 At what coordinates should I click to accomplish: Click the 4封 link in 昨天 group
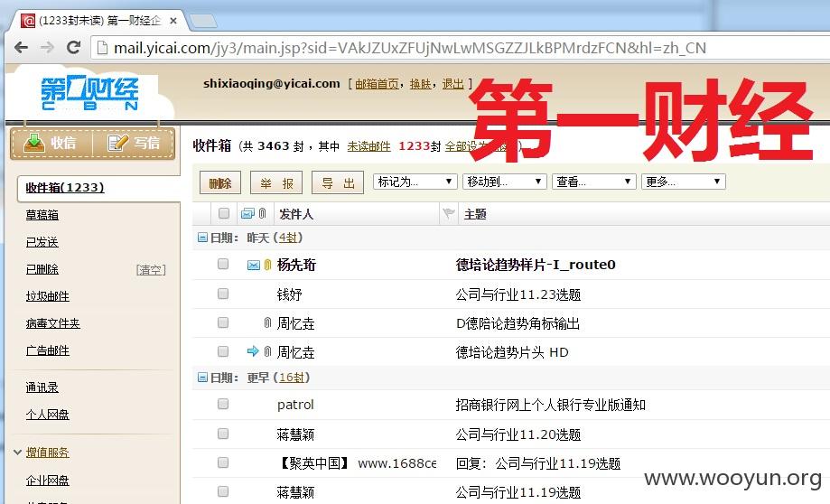coord(288,238)
